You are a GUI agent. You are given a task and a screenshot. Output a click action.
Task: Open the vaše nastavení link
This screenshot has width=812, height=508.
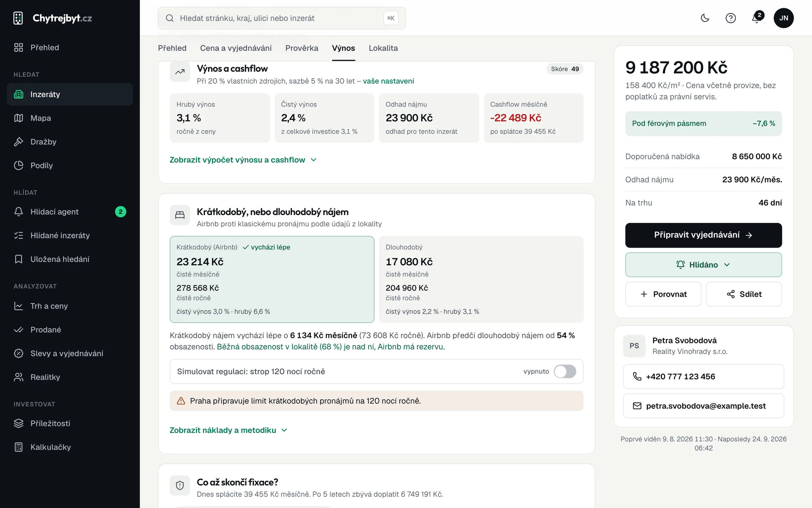[x=388, y=81]
